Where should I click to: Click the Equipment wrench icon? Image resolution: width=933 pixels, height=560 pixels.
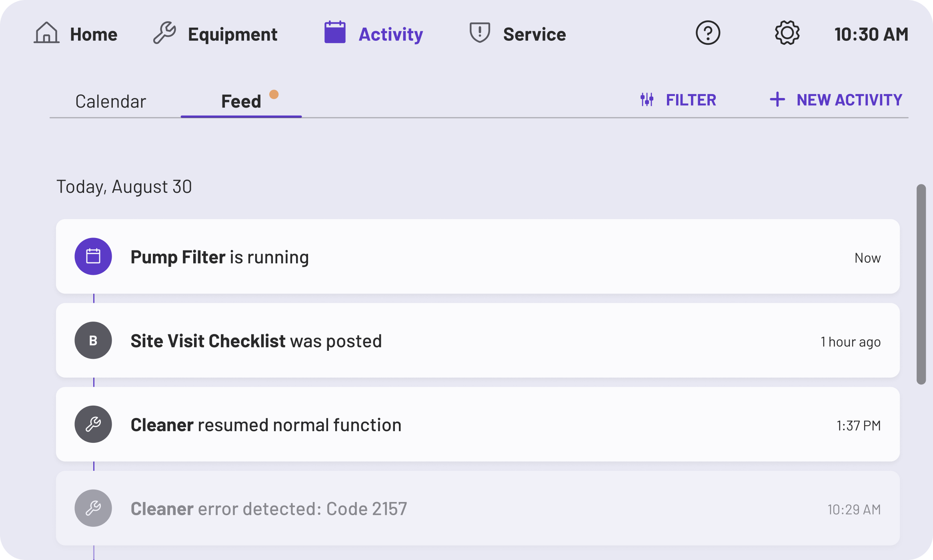point(164,33)
